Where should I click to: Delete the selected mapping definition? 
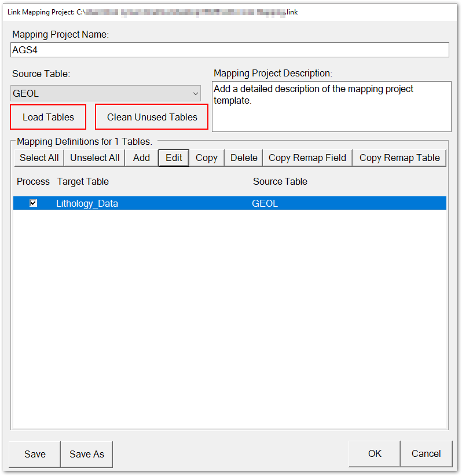click(244, 158)
